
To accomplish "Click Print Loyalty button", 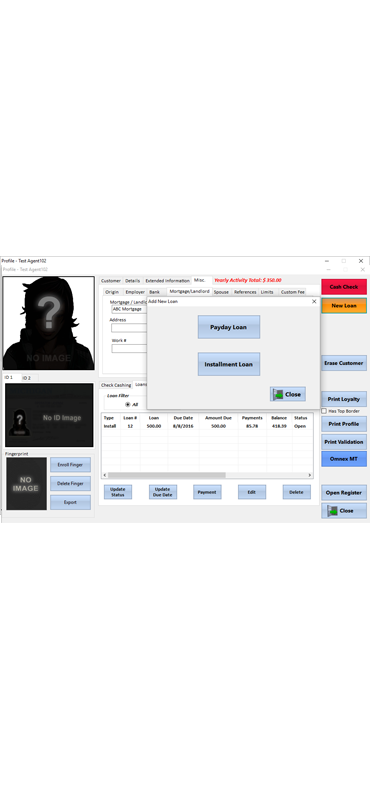I will click(344, 399).
